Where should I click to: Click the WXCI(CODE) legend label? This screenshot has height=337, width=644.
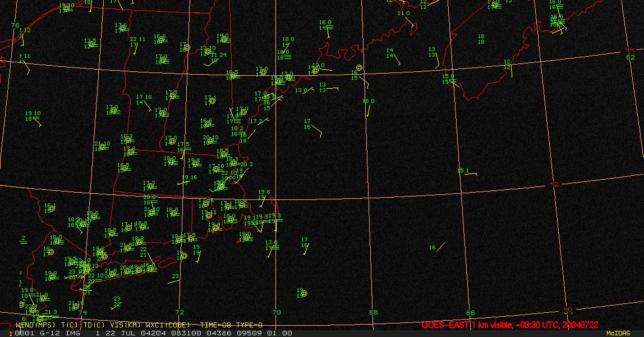point(168,325)
